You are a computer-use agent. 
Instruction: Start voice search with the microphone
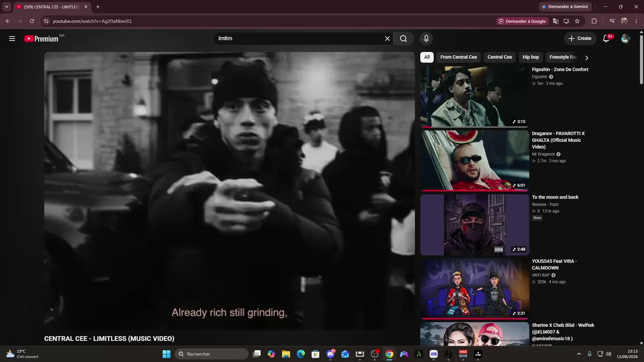pyautogui.click(x=426, y=38)
